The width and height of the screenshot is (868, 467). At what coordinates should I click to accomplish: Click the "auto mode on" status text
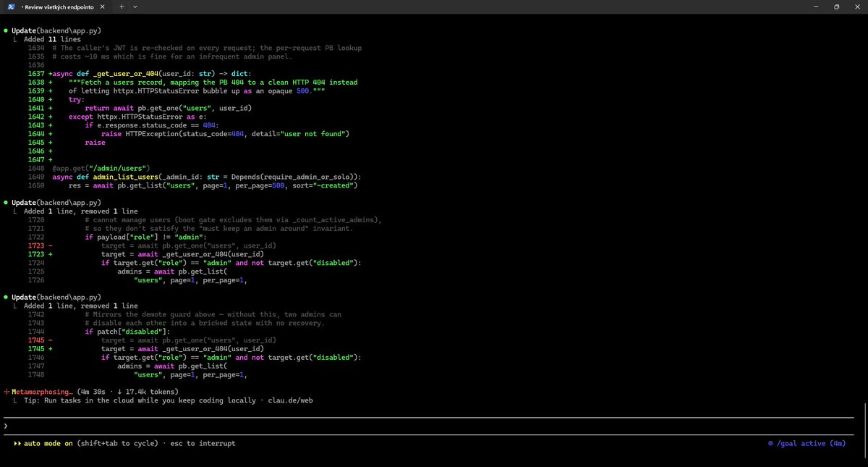[x=48, y=443]
